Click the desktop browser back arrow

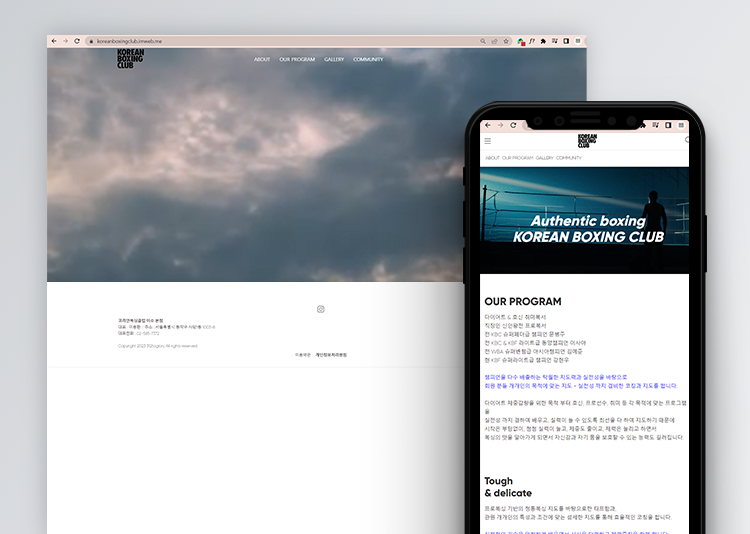click(54, 41)
